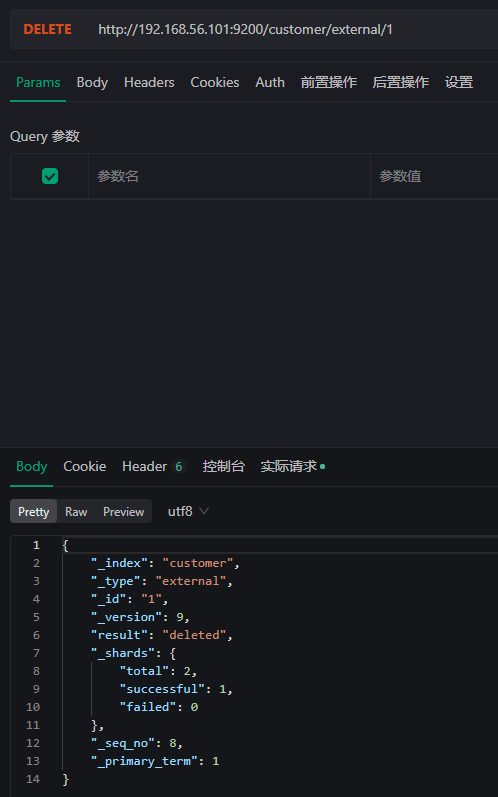Viewport: 498px width, 797px height.
Task: Switch to the request Body tab
Action: (92, 82)
